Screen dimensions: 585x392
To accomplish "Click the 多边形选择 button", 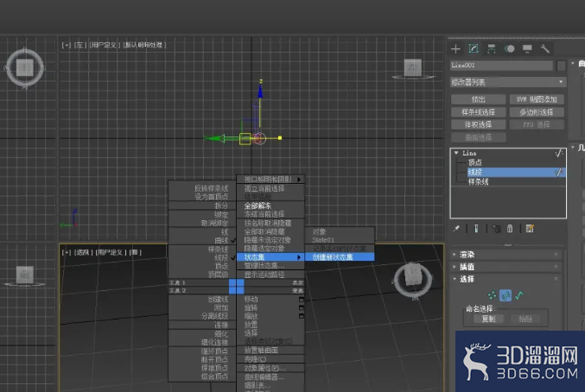I will click(x=537, y=112).
